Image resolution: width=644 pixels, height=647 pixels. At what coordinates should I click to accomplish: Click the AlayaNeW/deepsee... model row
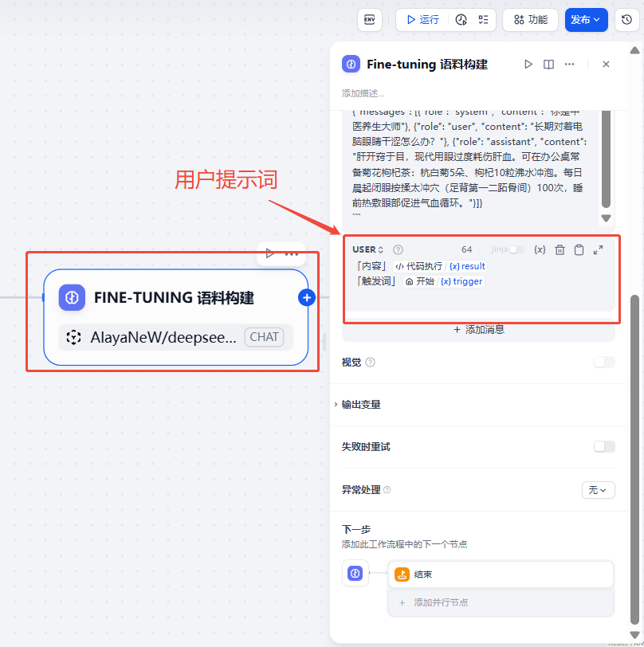pyautogui.click(x=176, y=337)
